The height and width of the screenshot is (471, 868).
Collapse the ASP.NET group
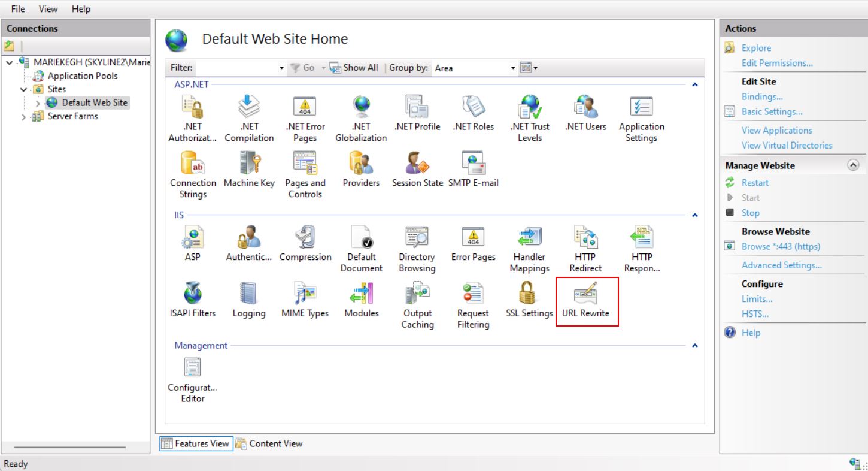coord(694,85)
